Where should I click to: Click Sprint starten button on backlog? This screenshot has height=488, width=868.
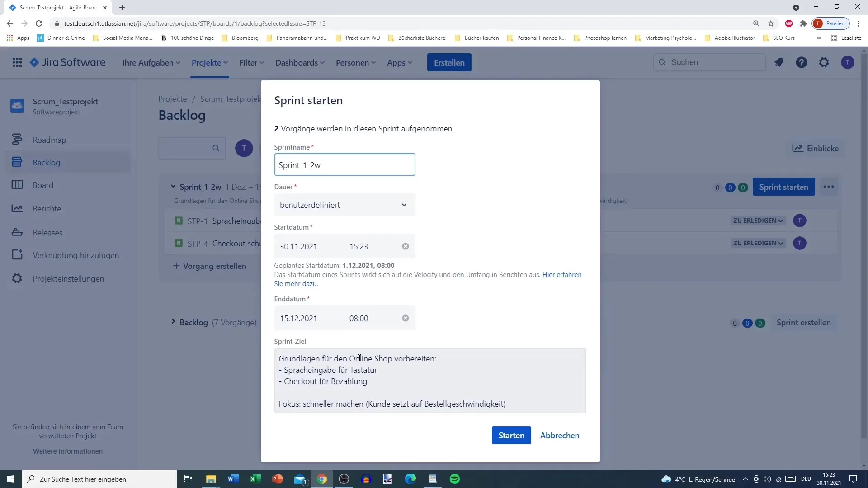[x=783, y=187]
